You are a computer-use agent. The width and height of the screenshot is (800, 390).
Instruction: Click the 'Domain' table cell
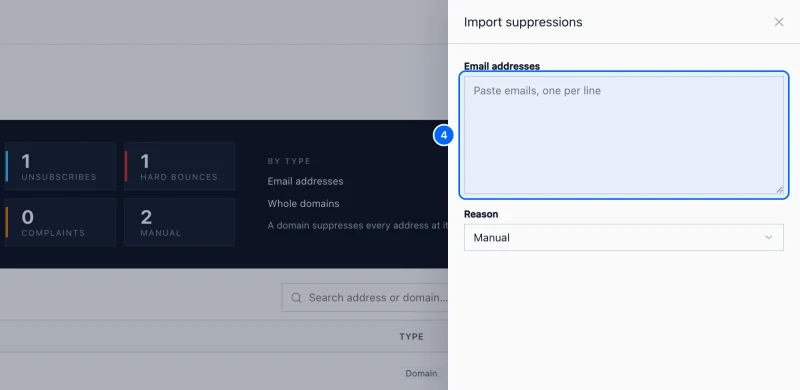coord(421,373)
